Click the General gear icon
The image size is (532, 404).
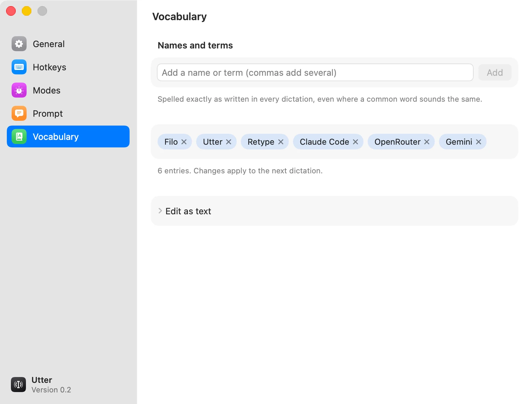tap(19, 44)
